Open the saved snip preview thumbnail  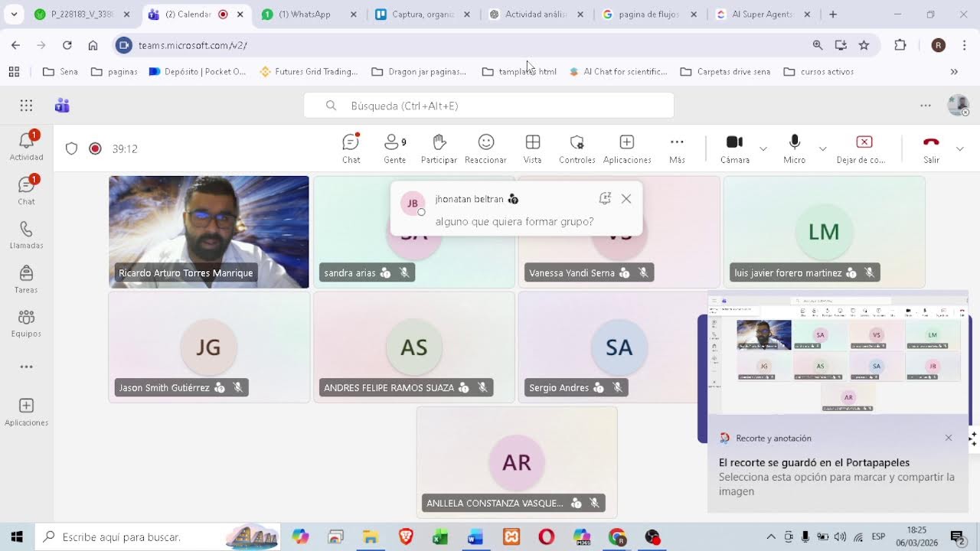[838, 354]
